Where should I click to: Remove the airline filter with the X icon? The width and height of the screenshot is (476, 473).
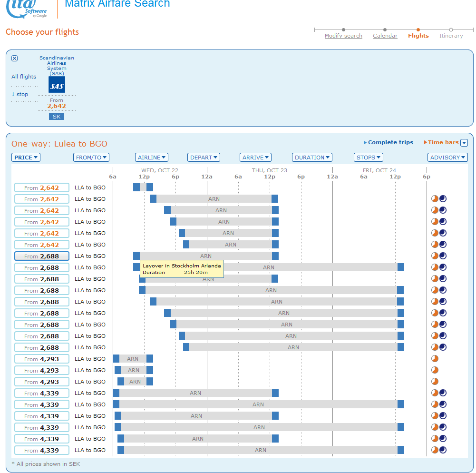[x=15, y=59]
